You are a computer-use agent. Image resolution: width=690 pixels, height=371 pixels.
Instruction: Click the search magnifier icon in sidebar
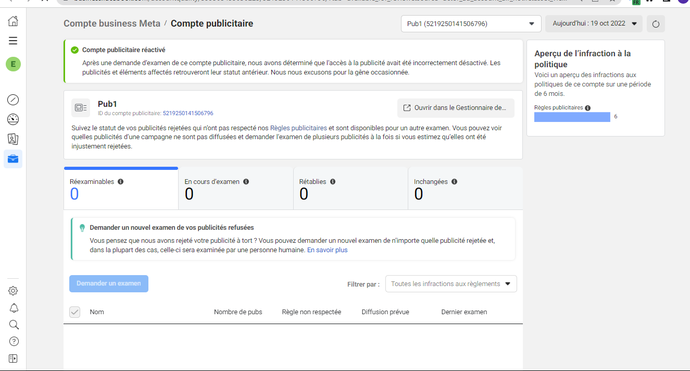(x=14, y=325)
